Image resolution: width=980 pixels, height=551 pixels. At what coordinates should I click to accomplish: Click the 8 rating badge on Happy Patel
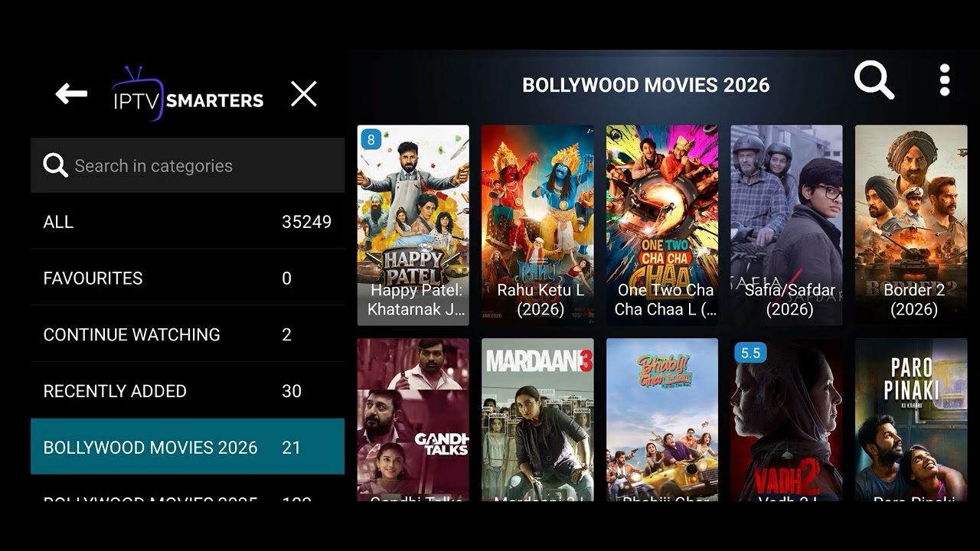(x=371, y=139)
